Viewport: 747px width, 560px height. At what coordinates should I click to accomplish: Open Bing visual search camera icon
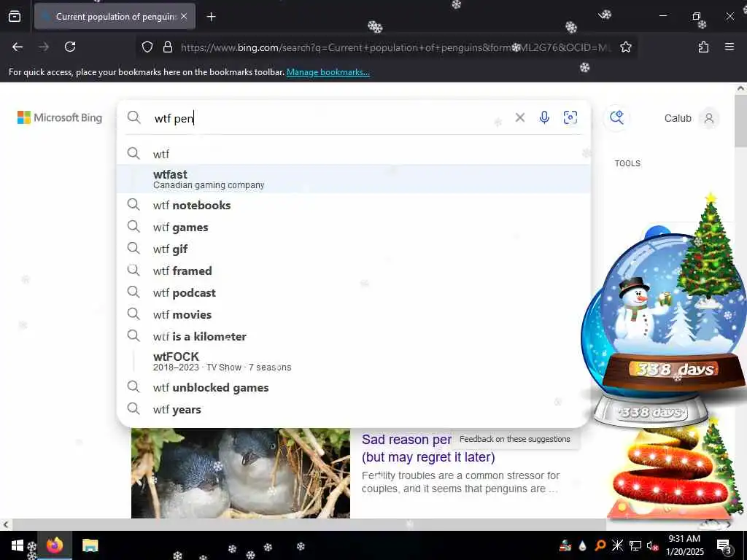pyautogui.click(x=570, y=117)
